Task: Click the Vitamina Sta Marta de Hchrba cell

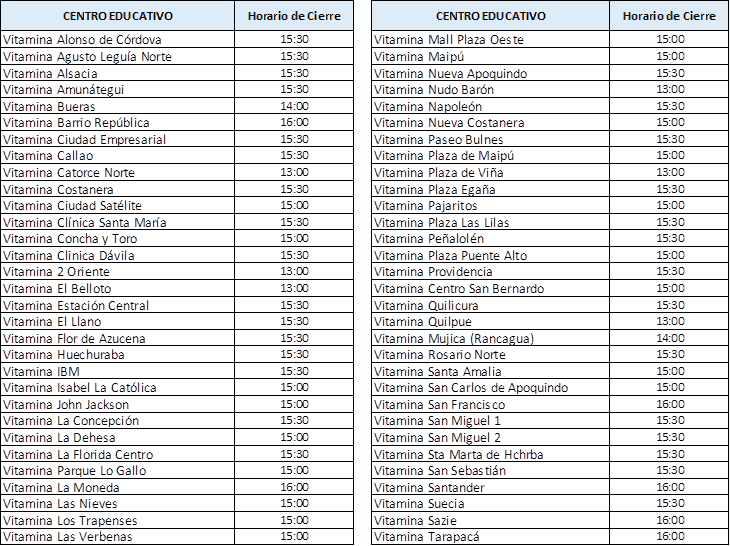Action: click(491, 454)
